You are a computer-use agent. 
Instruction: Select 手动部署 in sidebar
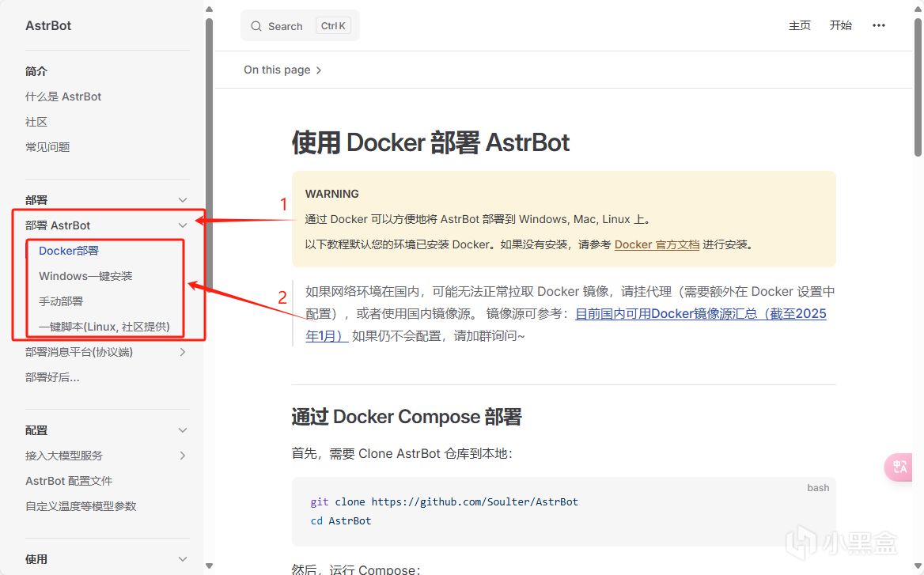(61, 301)
